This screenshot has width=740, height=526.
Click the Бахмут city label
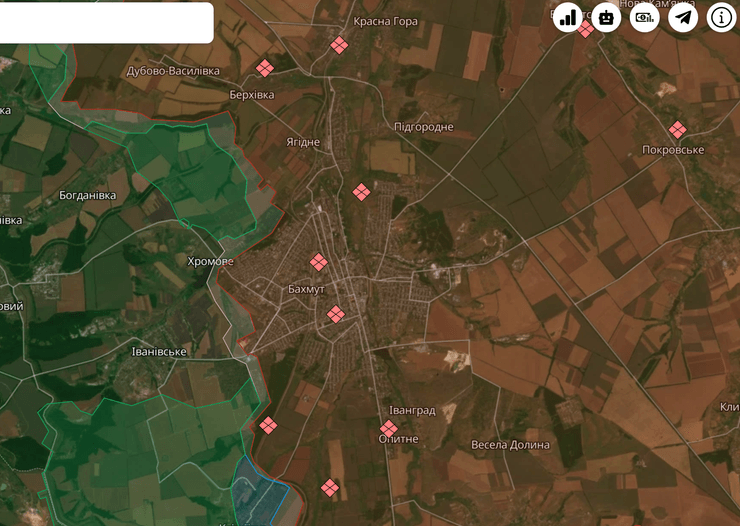pos(307,289)
